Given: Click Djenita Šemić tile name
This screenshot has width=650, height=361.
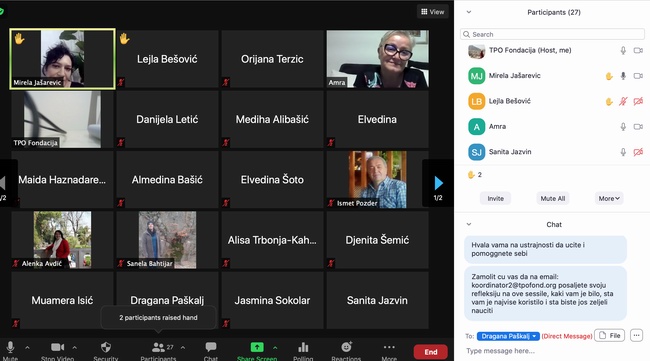Looking at the screenshot, I should [377, 240].
